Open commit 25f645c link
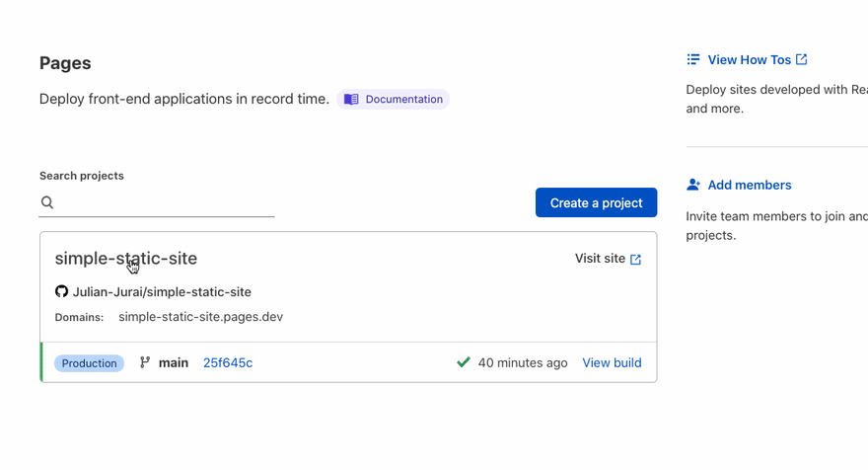 pos(228,362)
